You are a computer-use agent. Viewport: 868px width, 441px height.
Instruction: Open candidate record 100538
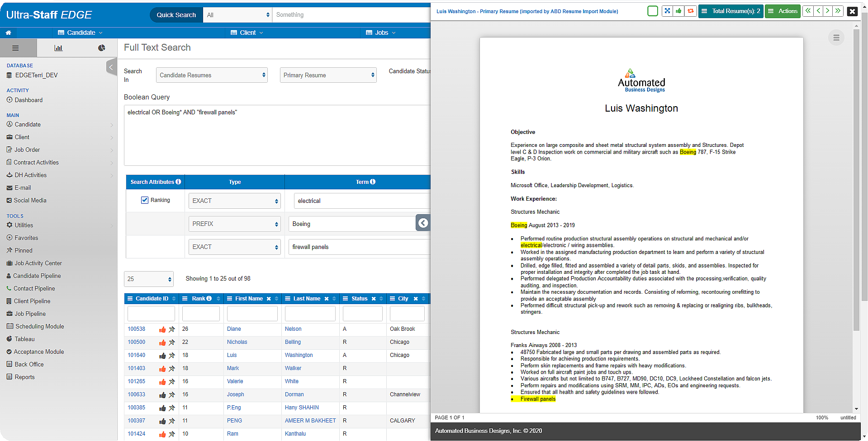click(x=137, y=329)
